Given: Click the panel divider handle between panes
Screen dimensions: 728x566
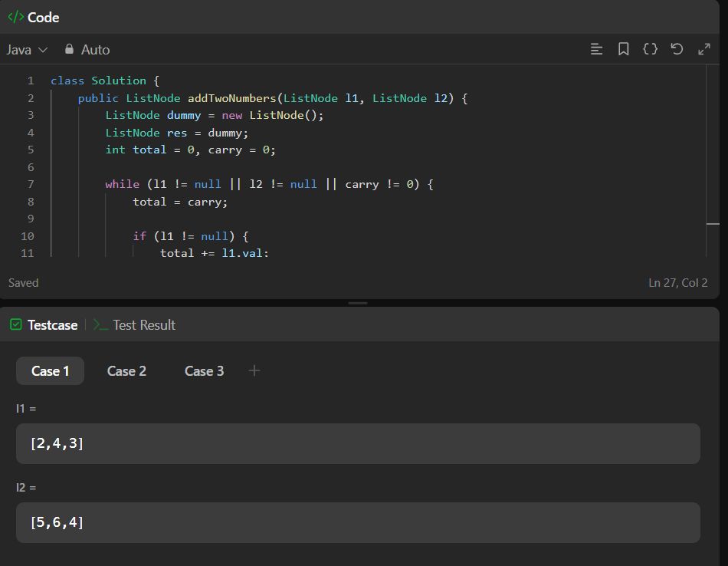Looking at the screenshot, I should pos(358,303).
